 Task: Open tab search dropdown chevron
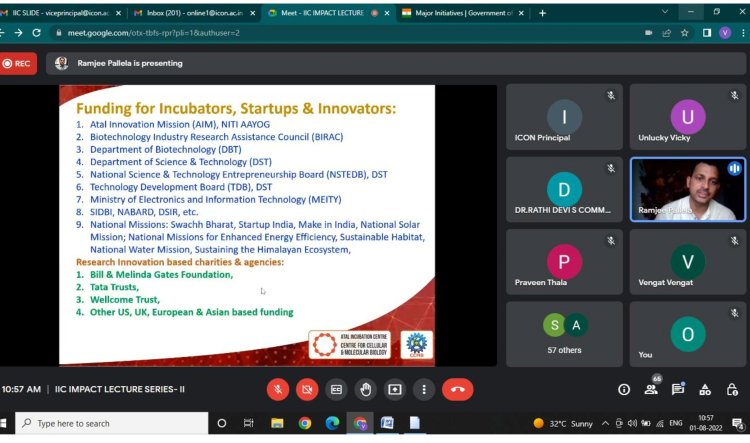[665, 11]
